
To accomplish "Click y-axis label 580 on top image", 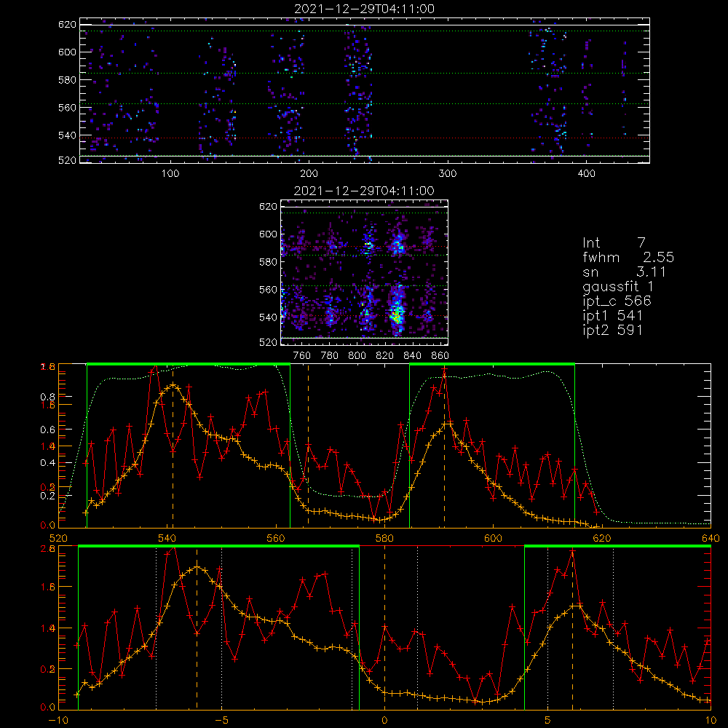I will (x=67, y=80).
